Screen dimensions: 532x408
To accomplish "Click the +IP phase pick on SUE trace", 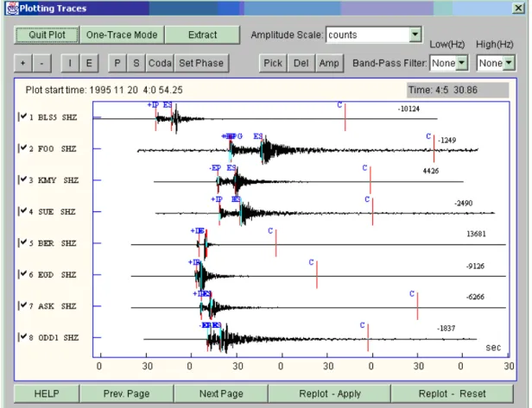I will click(x=217, y=199).
